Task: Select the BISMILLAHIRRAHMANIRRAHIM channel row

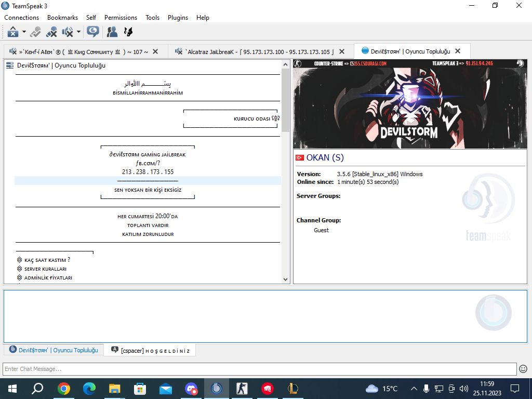Action: click(148, 92)
